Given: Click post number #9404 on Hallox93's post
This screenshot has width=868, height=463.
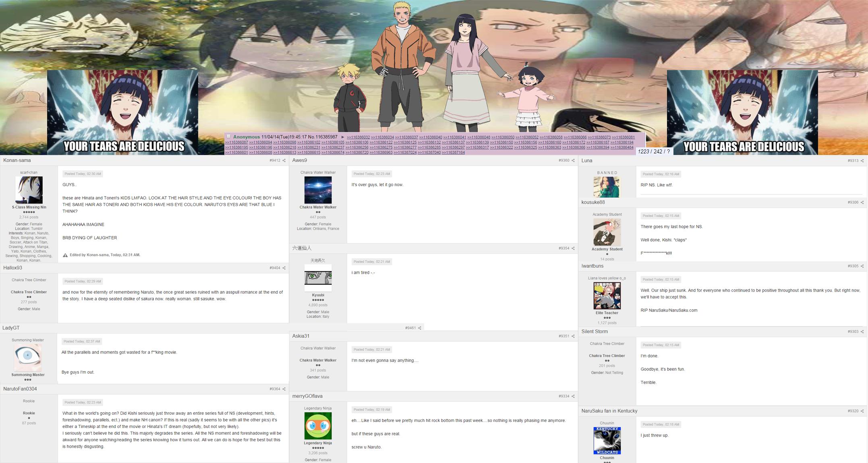Looking at the screenshot, I should pyautogui.click(x=275, y=268).
